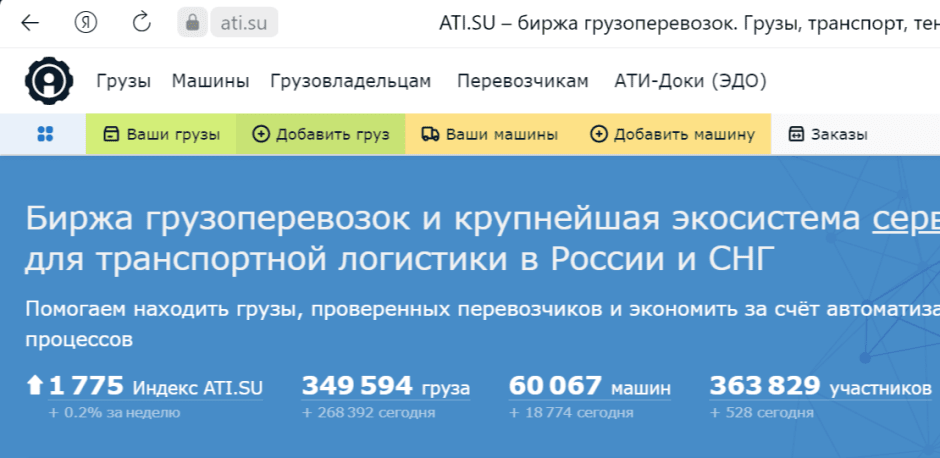Go back with the browser back arrow
The image size is (940, 458).
(29, 23)
